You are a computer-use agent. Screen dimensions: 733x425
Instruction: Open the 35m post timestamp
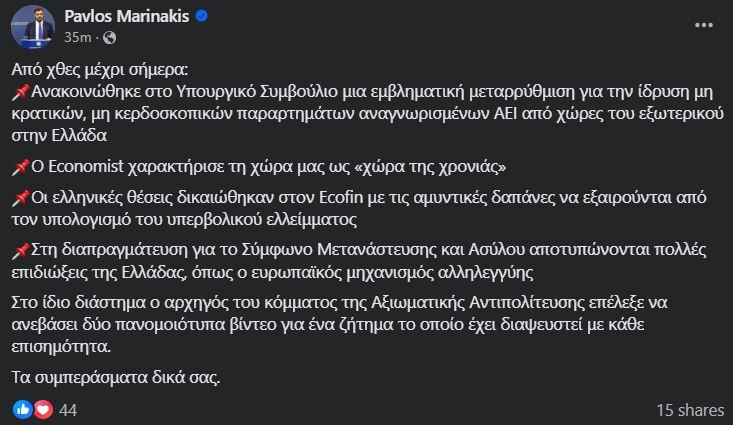(78, 37)
